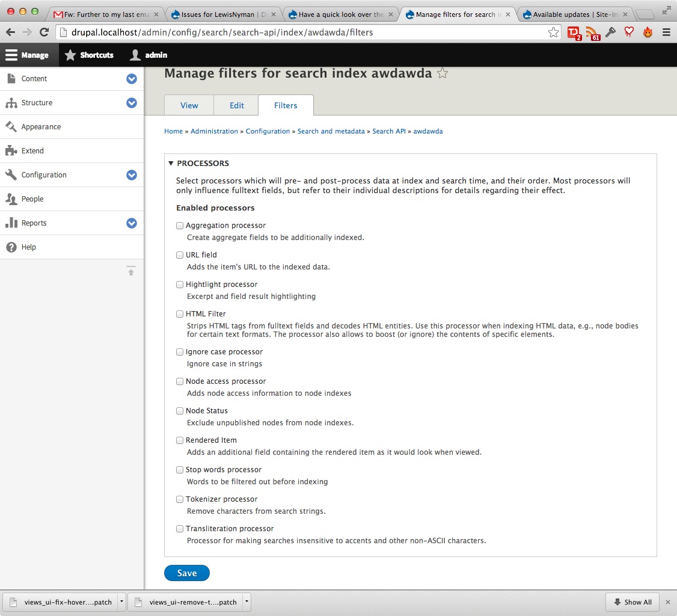
Task: Click the Save button
Action: [187, 573]
